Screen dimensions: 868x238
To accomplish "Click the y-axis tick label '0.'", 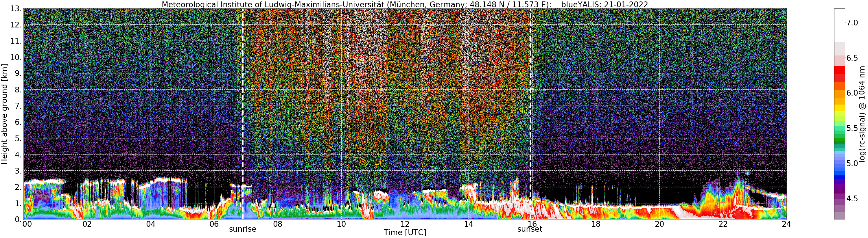I will [x=18, y=220].
